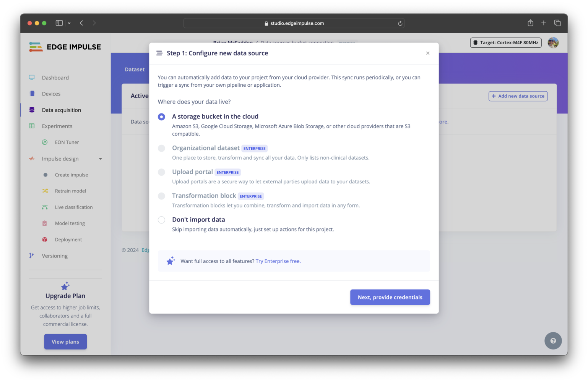Select the Upload portal radio option
The image size is (588, 382).
click(162, 172)
